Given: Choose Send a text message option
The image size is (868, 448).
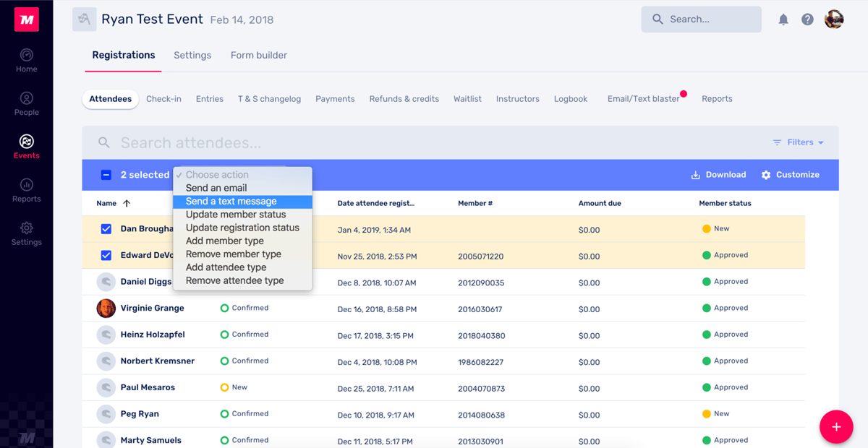Looking at the screenshot, I should pos(231,202).
